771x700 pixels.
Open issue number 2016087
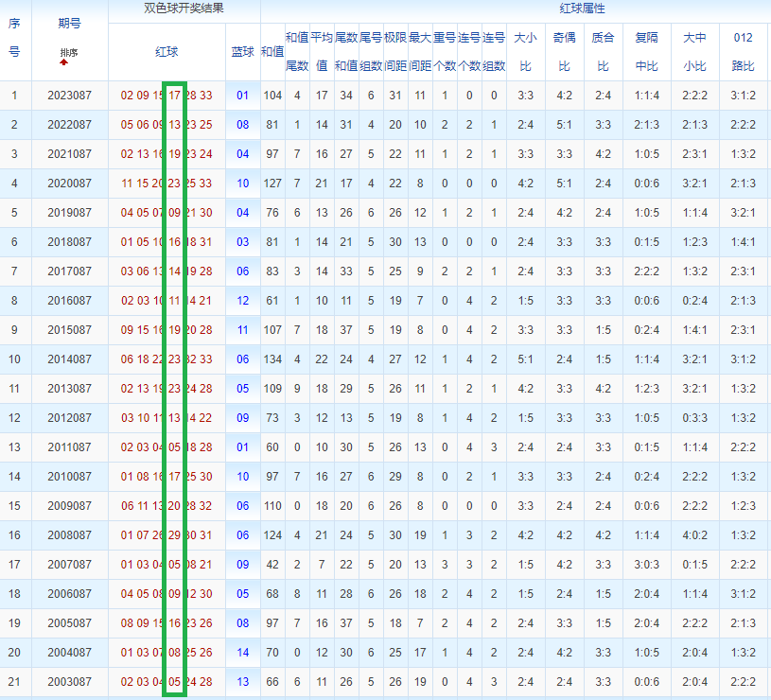point(69,301)
